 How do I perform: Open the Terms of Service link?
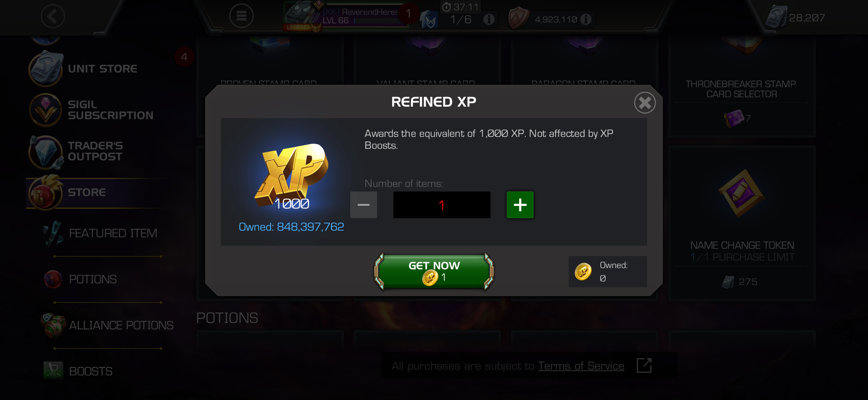point(581,365)
